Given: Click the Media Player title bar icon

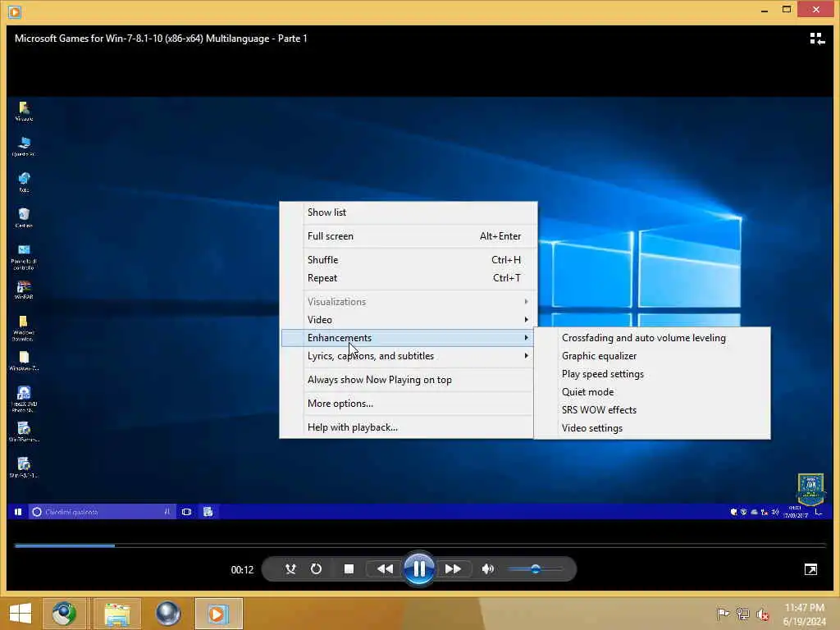Looking at the screenshot, I should 15,11.
